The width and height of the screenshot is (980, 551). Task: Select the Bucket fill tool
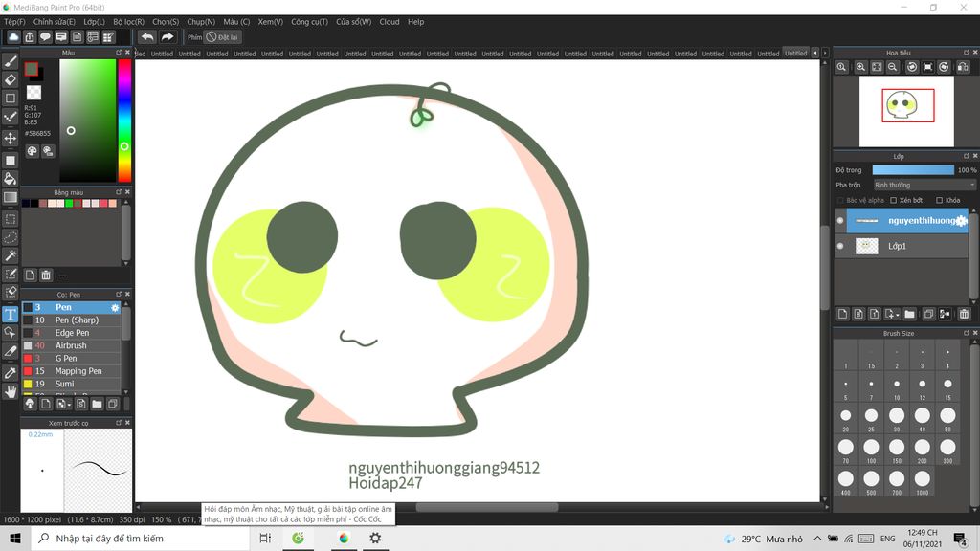pyautogui.click(x=11, y=178)
